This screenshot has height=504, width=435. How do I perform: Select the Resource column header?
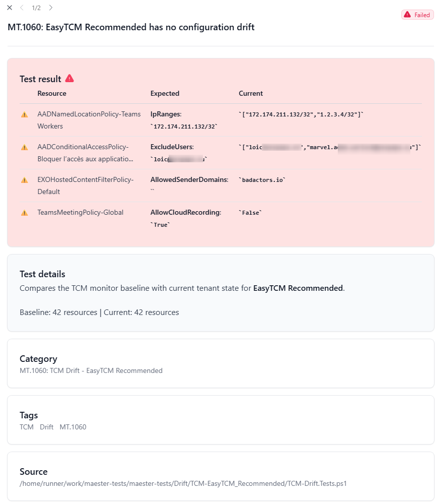coord(51,94)
